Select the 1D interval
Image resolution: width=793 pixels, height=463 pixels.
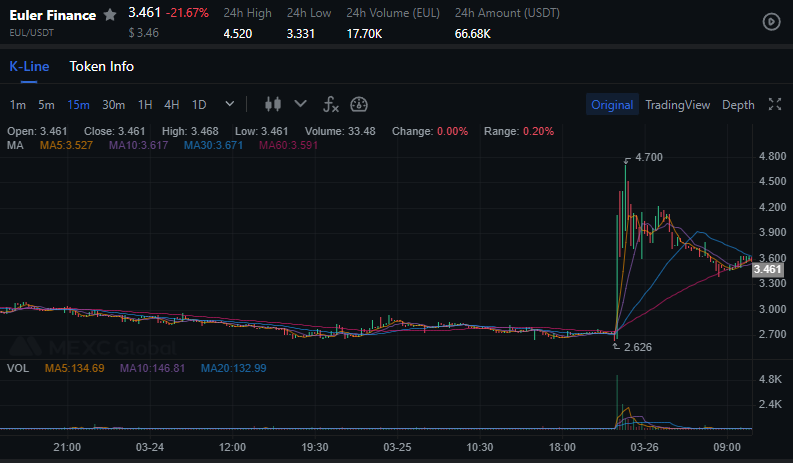pyautogui.click(x=199, y=105)
